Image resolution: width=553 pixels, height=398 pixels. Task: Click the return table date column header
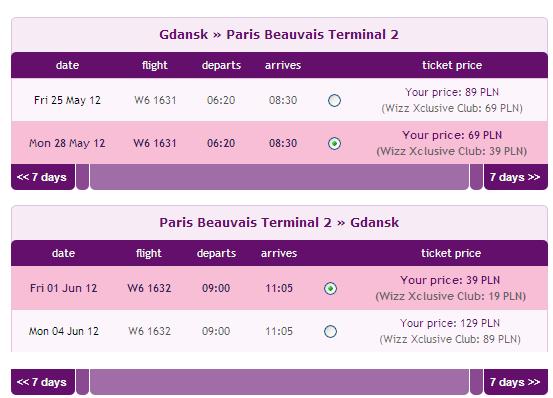coord(63,253)
